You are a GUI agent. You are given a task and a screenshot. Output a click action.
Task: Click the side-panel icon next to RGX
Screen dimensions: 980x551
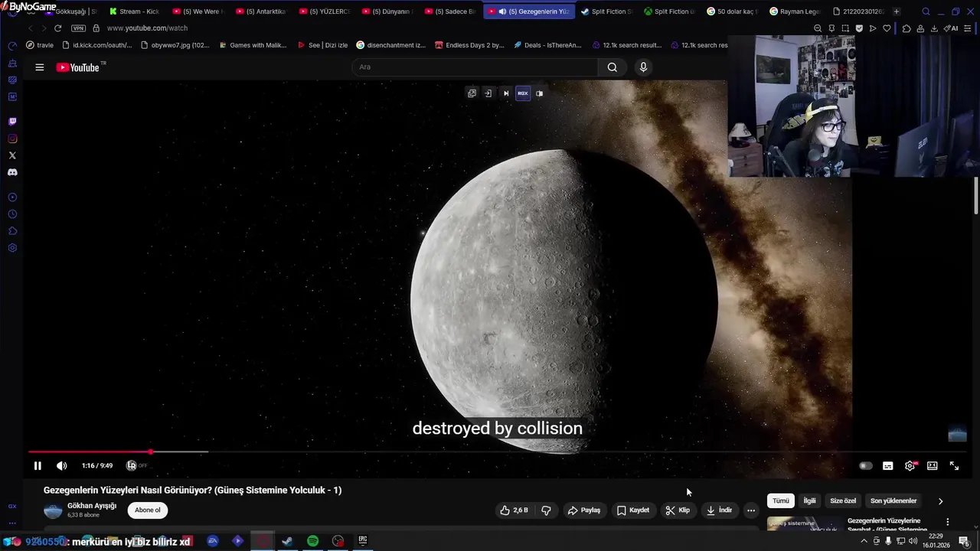click(x=539, y=93)
